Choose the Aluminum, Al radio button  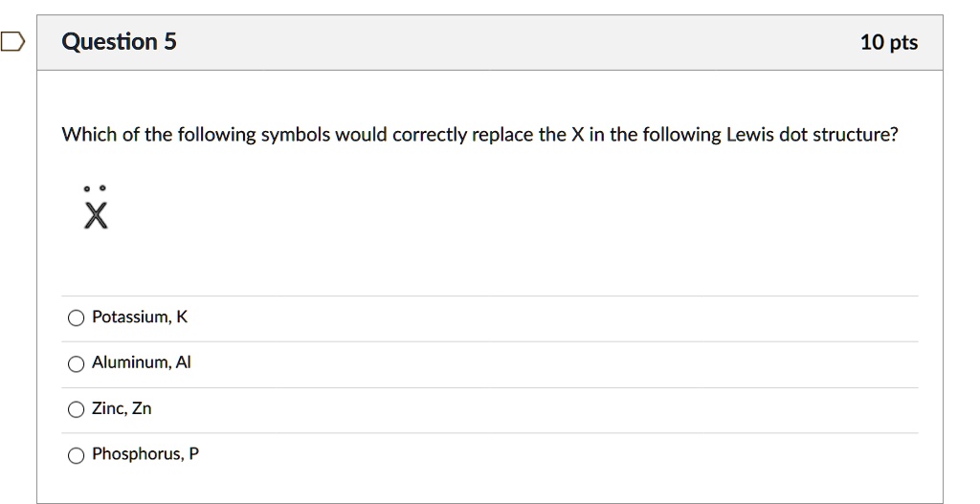[x=76, y=364]
